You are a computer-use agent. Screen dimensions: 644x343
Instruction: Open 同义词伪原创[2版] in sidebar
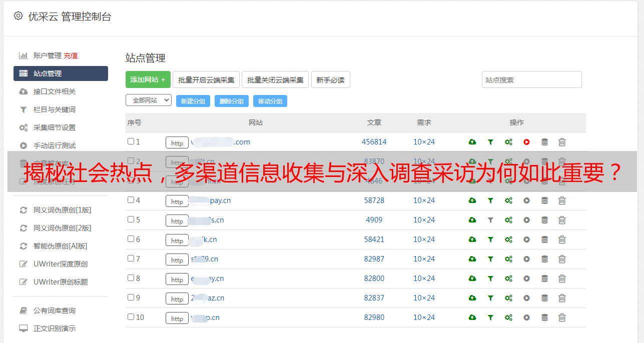point(63,228)
